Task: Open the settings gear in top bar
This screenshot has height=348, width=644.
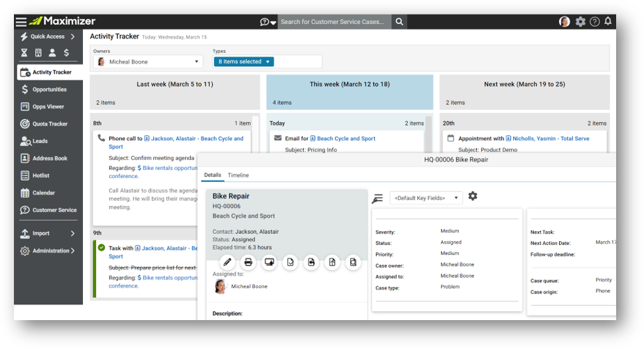Action: pyautogui.click(x=580, y=21)
